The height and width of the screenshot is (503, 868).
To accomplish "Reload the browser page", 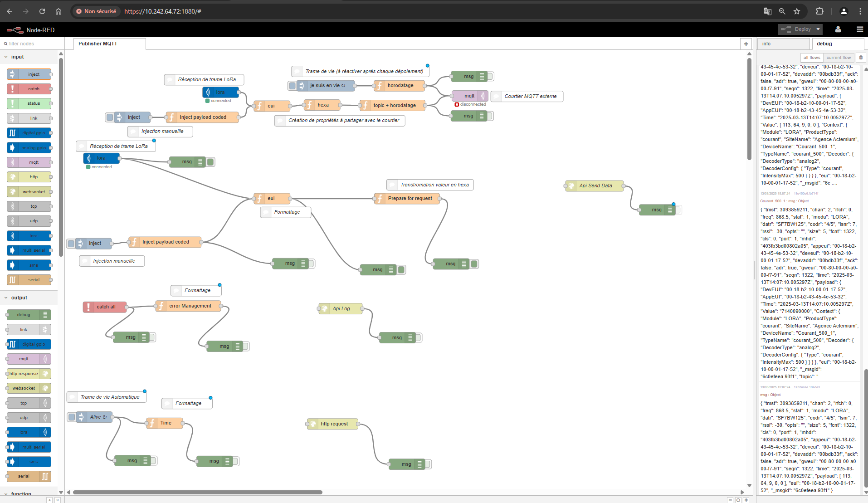I will 42,11.
